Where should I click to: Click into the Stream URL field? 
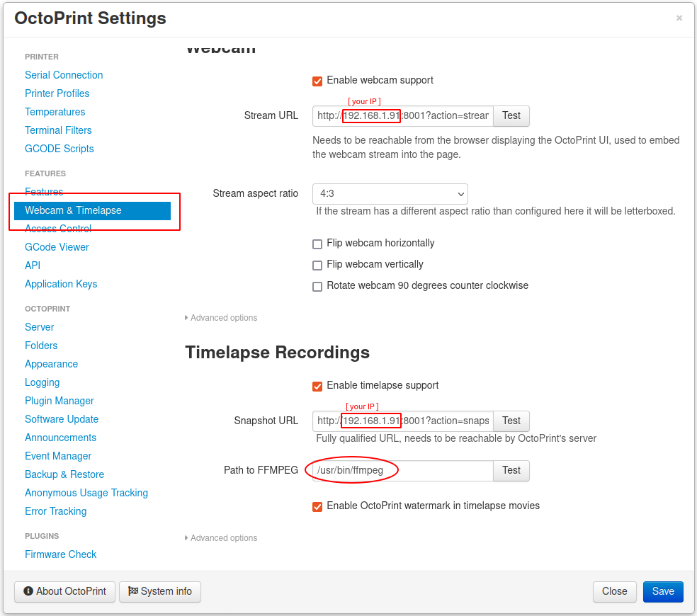pos(403,116)
